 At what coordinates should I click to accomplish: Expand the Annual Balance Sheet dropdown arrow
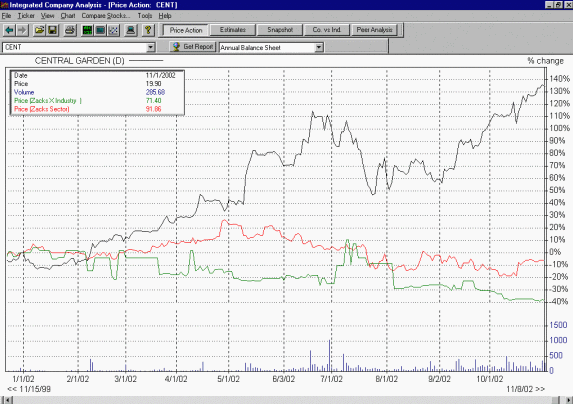click(x=319, y=47)
